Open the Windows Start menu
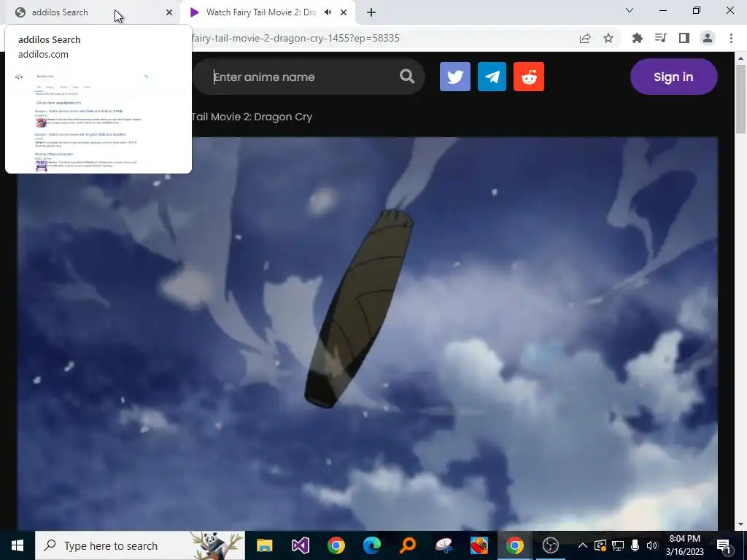This screenshot has width=747, height=560. tap(18, 545)
